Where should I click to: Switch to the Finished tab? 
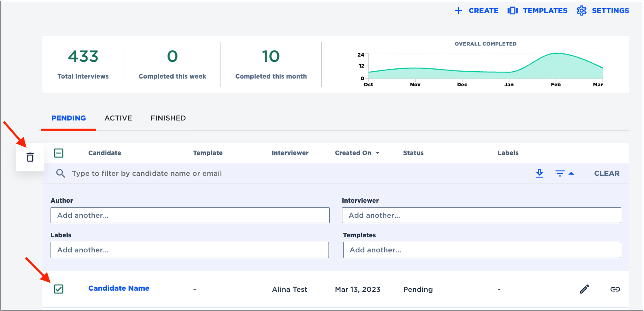(168, 118)
